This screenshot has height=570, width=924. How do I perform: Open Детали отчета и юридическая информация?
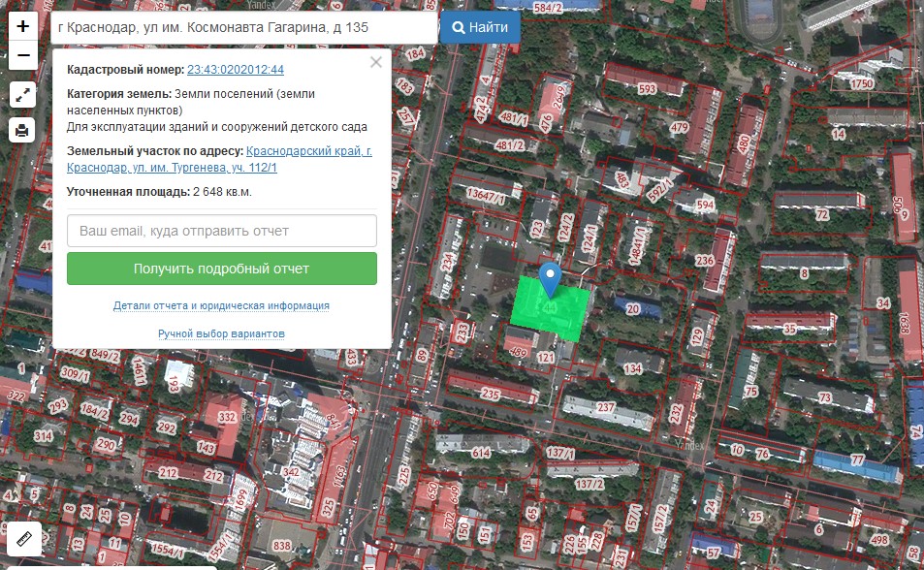coord(221,305)
